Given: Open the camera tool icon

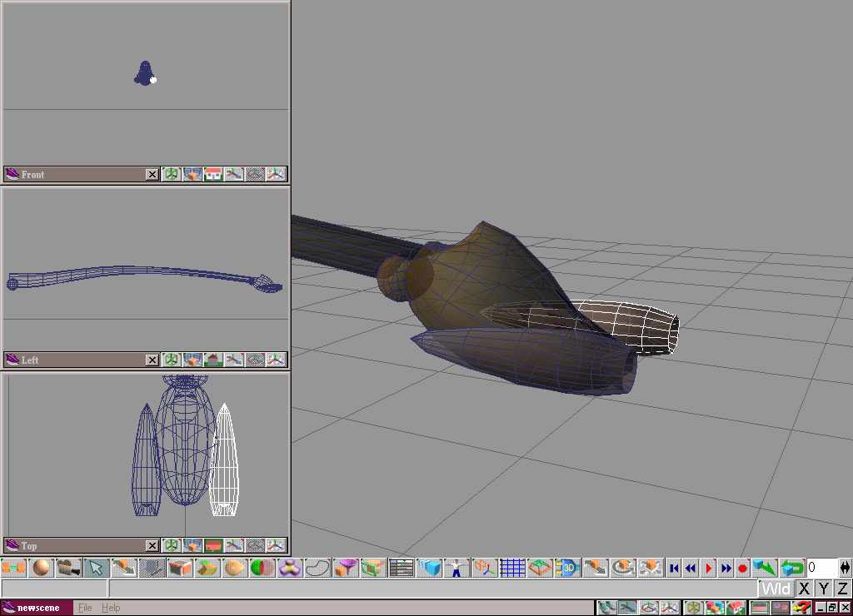Looking at the screenshot, I should tap(68, 569).
